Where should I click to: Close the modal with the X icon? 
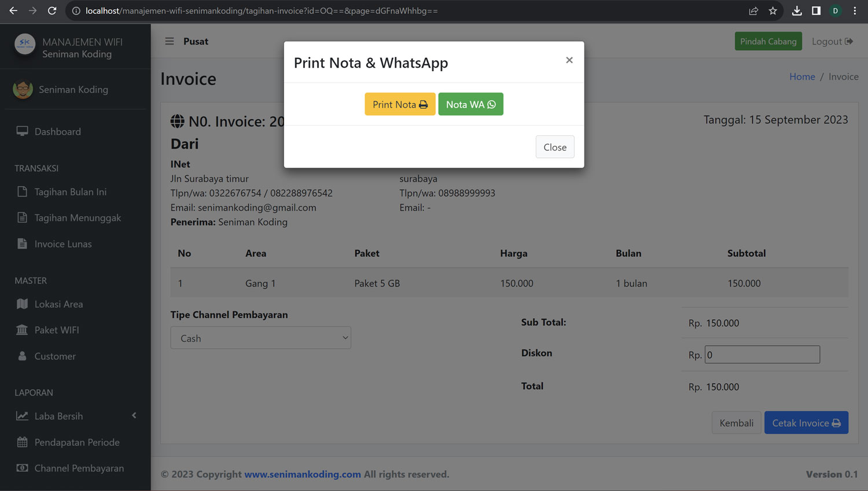tap(569, 60)
